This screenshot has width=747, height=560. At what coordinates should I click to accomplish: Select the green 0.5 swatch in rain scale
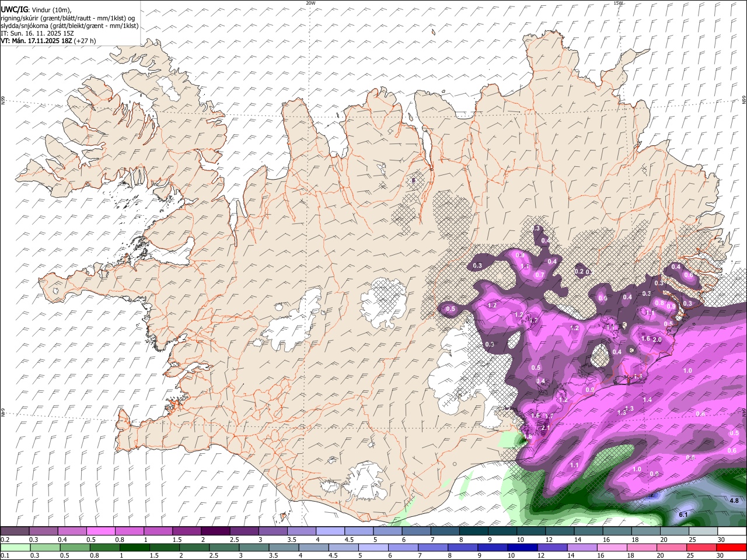pos(75,547)
